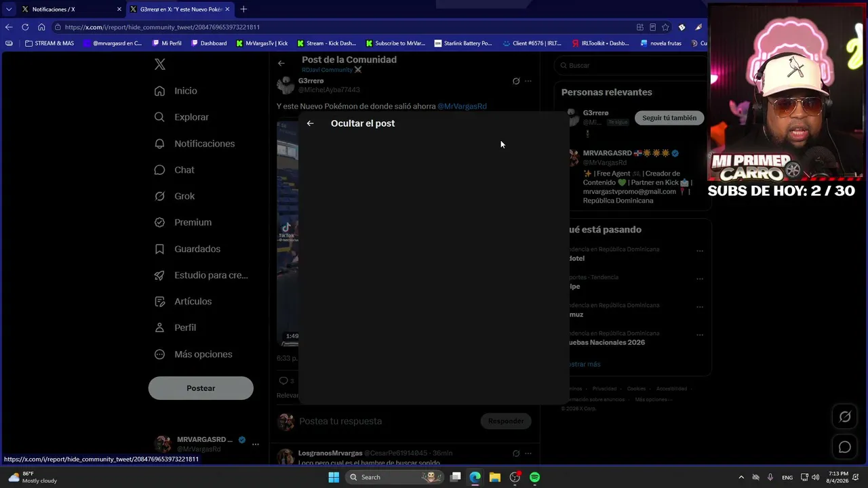Bookmark this page with star icon

665,27
